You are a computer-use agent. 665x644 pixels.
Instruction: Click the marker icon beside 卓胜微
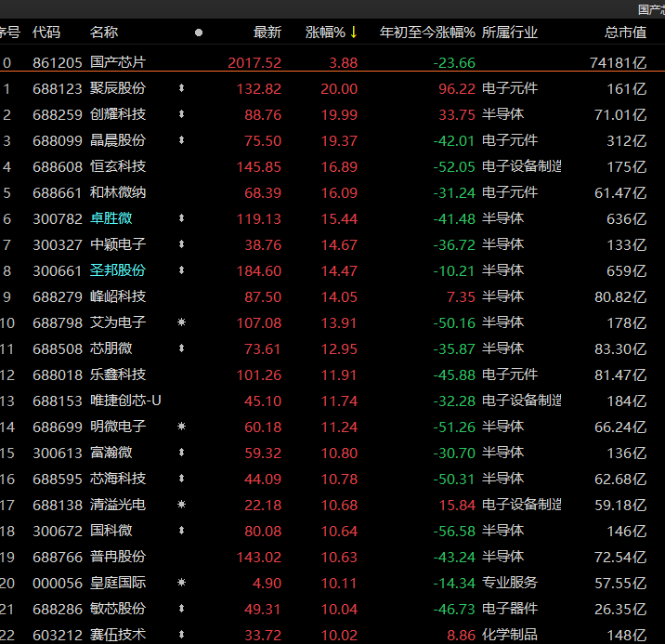point(181,218)
